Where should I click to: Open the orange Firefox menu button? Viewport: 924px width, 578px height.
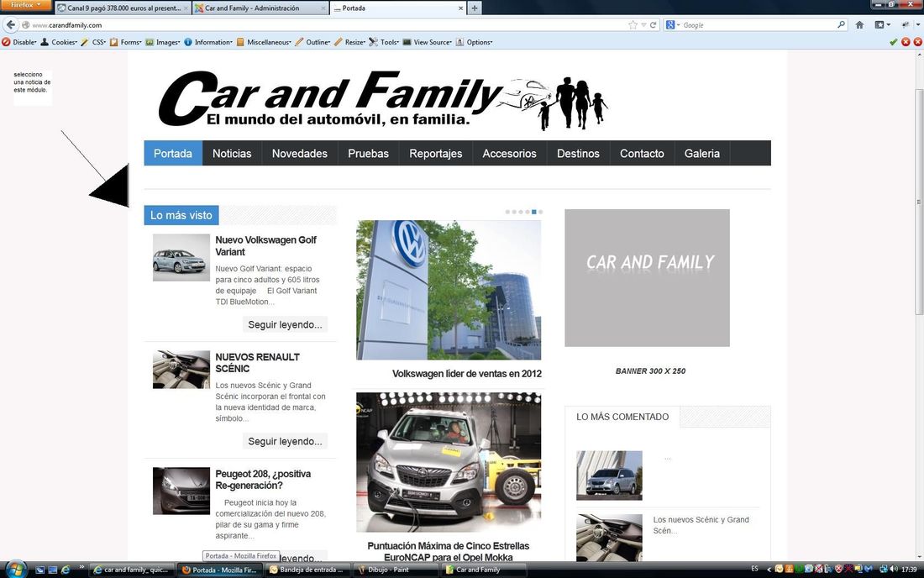pyautogui.click(x=26, y=5)
